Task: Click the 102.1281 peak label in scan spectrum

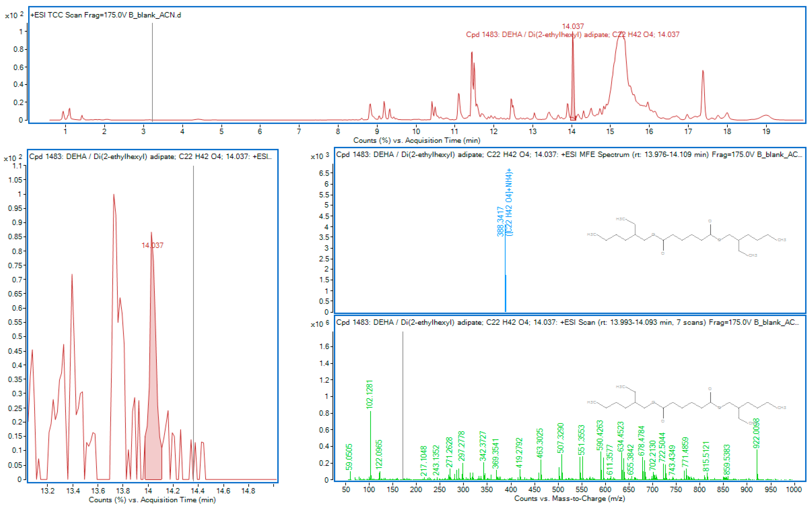Action: pos(370,394)
